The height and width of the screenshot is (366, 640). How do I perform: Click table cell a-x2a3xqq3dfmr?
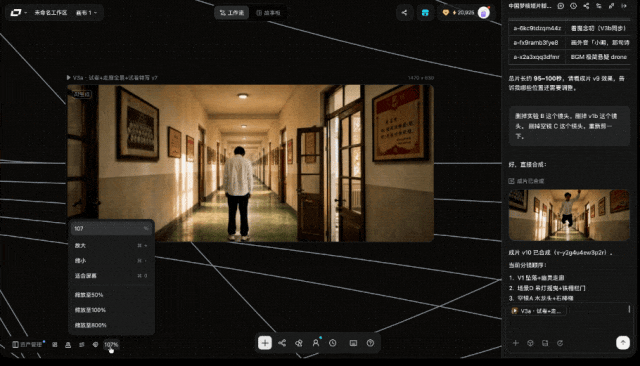pos(537,57)
